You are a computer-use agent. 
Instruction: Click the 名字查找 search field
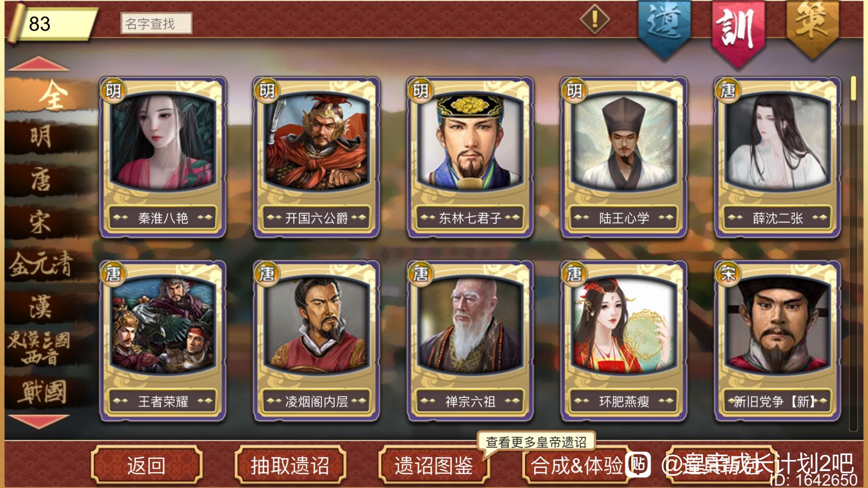(x=156, y=23)
